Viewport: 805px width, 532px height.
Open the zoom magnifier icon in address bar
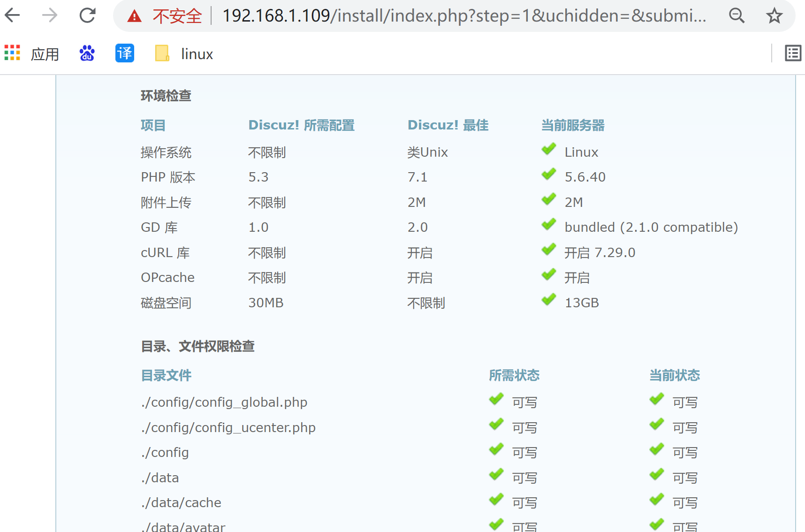[737, 15]
